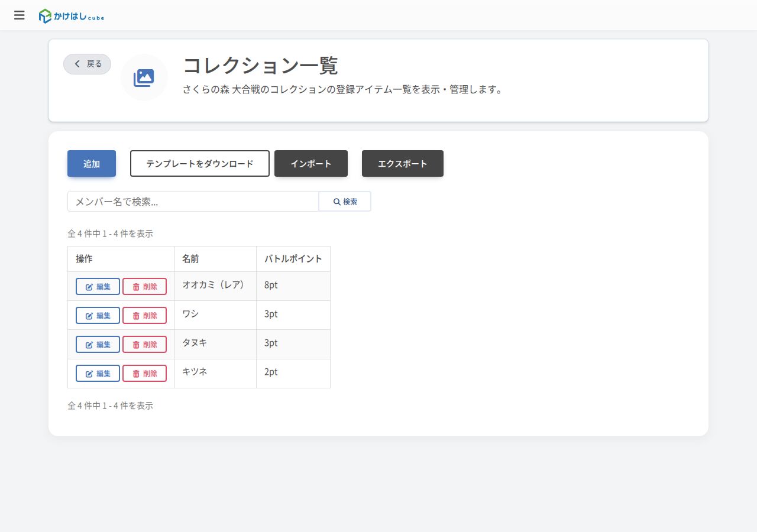Download the template via テンプレートをダウンロード

[x=200, y=164]
